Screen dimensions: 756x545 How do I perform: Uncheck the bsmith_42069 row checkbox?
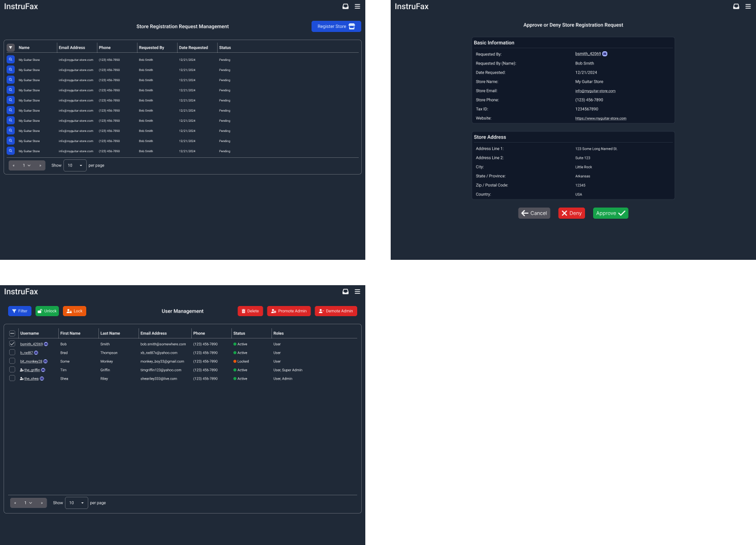click(12, 344)
